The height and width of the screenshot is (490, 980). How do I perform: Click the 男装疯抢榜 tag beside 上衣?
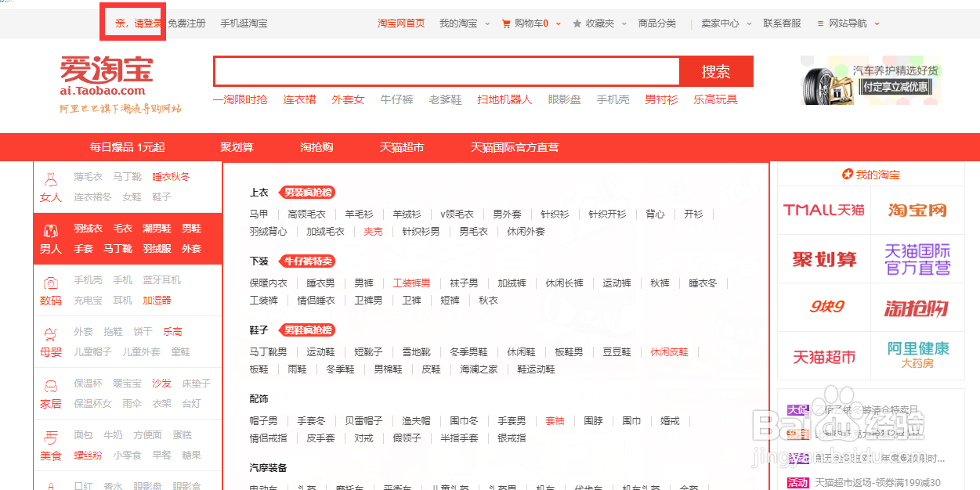[x=307, y=193]
